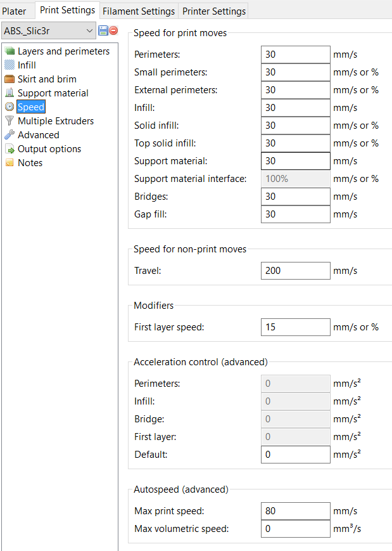Viewport: 392px width, 551px height.
Task: Switch to the Filament Settings tab
Action: (139, 11)
